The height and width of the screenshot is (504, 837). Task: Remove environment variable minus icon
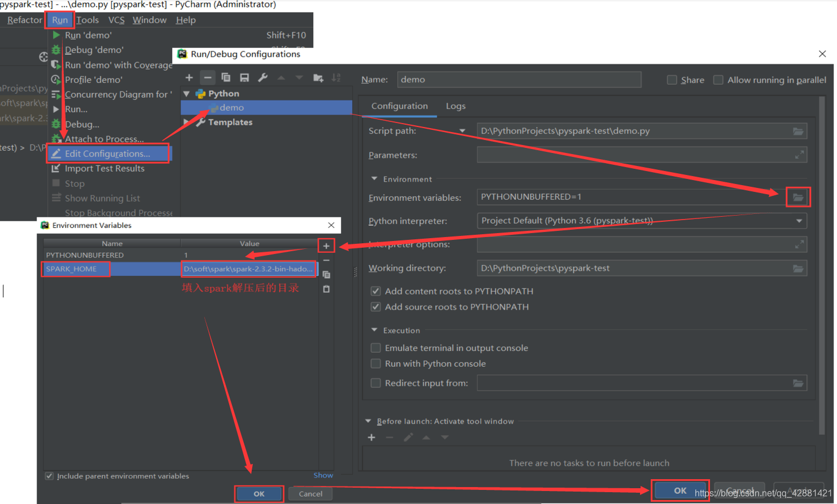coord(326,260)
